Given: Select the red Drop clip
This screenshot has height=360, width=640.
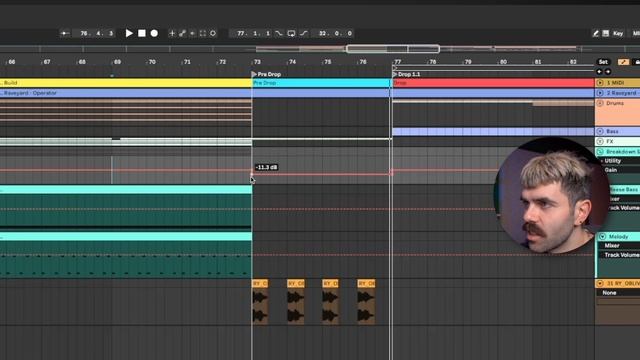Looking at the screenshot, I should [x=493, y=83].
